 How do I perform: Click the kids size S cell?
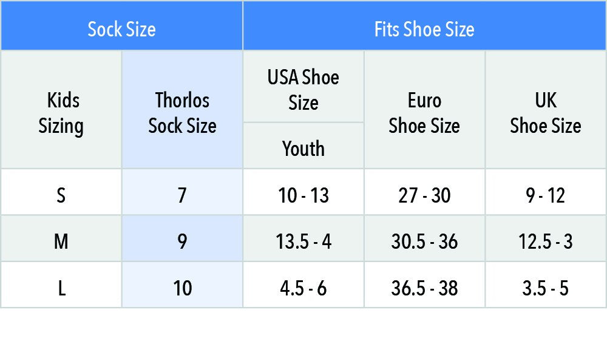point(61,195)
